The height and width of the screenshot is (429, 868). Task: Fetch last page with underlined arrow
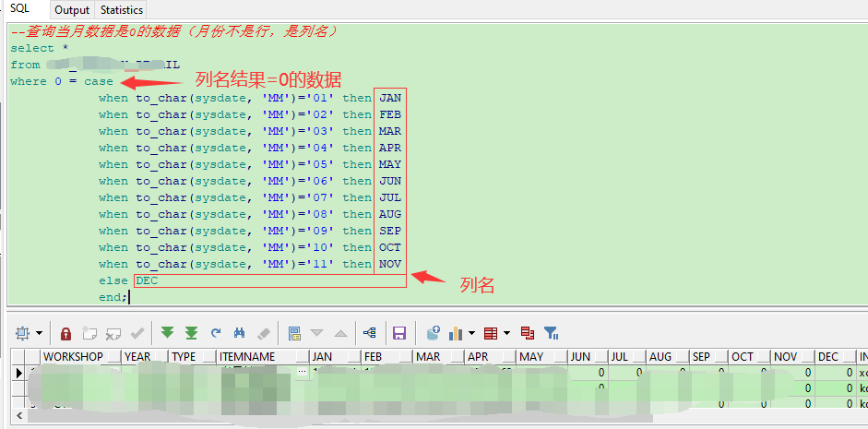(191, 333)
